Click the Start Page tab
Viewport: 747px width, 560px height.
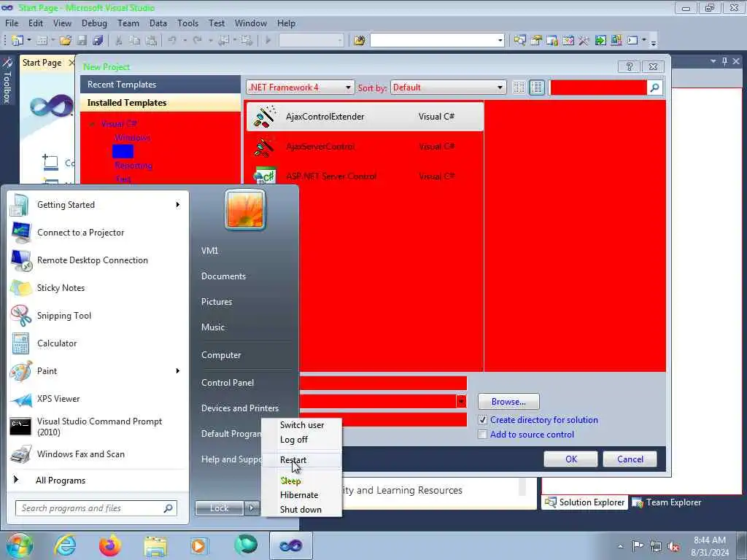pos(42,63)
